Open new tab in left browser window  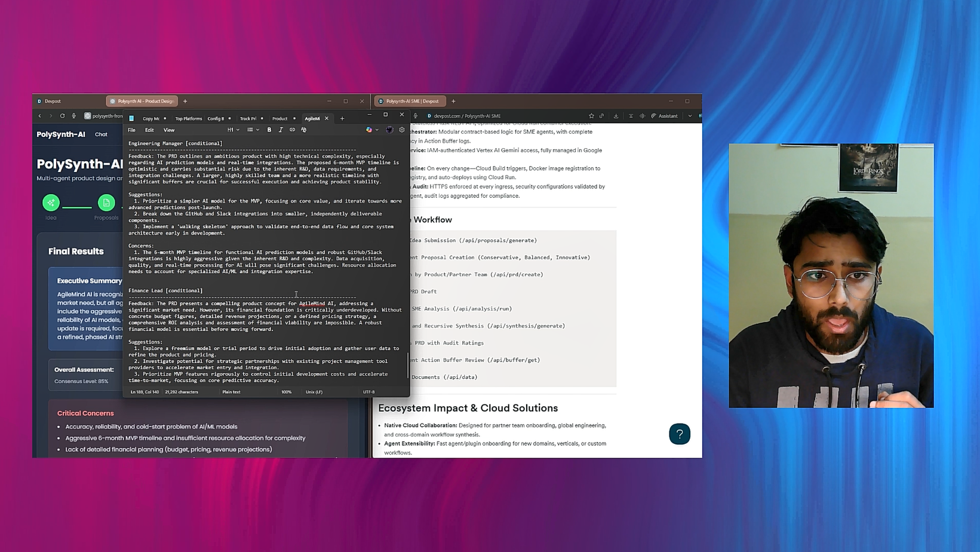click(185, 101)
